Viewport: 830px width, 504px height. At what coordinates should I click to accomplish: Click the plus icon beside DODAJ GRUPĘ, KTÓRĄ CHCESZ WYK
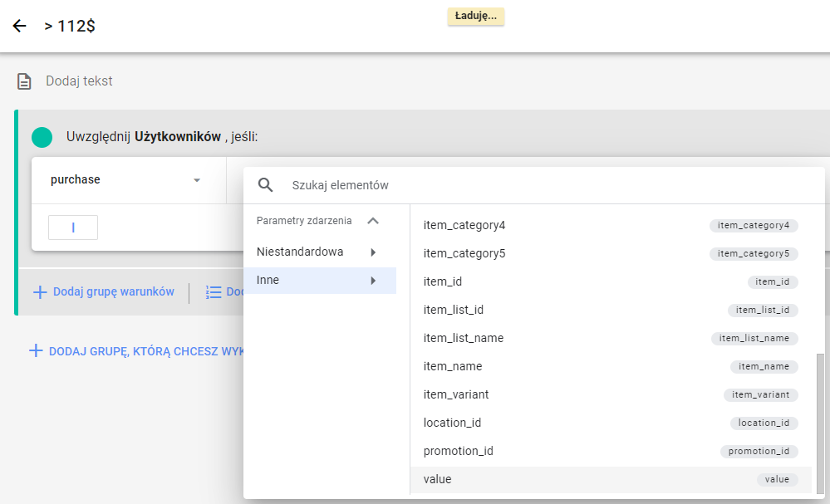click(36, 350)
